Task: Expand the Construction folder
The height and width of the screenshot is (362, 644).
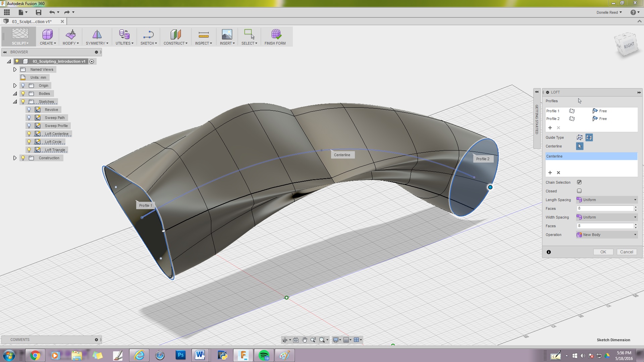Action: 15,158
